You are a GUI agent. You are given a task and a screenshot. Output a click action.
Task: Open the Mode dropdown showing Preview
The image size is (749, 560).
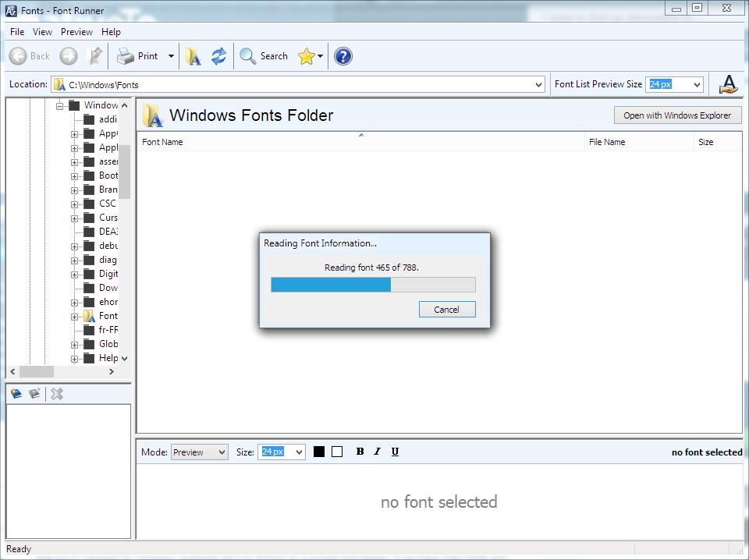(199, 452)
